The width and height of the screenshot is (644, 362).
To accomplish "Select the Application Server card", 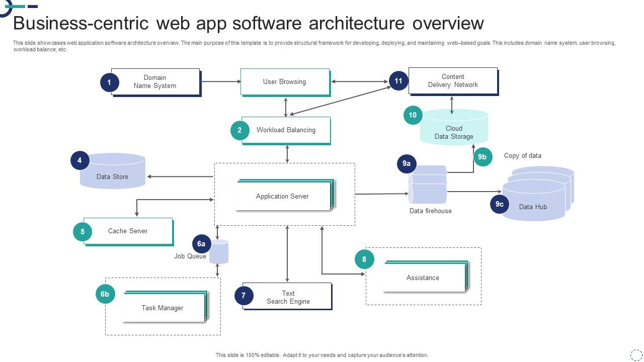I will point(283,196).
